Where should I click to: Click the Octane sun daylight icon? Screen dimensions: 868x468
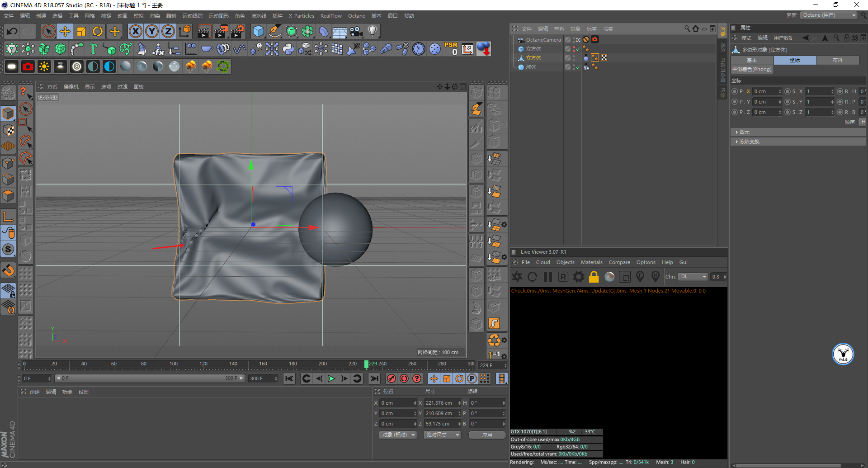(44, 66)
